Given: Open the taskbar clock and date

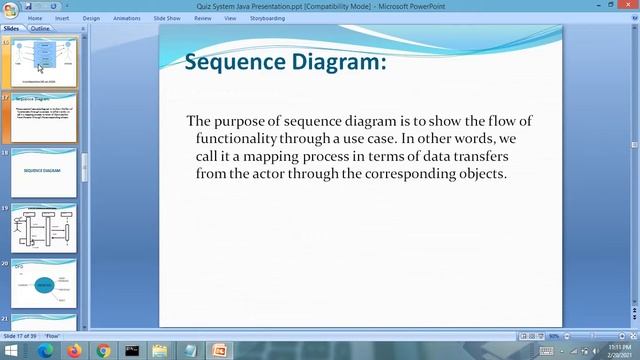Looking at the screenshot, I should pos(620,351).
